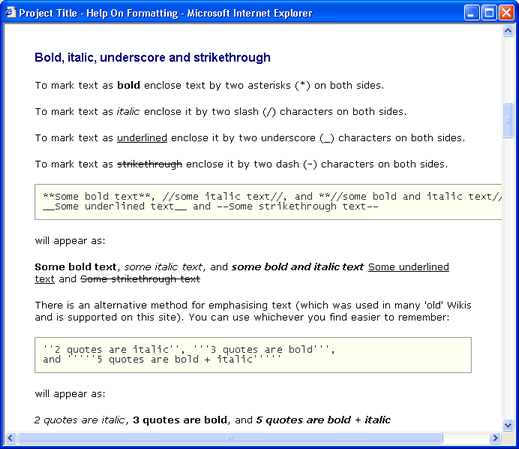Viewport: 519px width, 449px height.
Task: Click the struck-through word 'strikethrough' in fourth sentence
Action: click(149, 164)
